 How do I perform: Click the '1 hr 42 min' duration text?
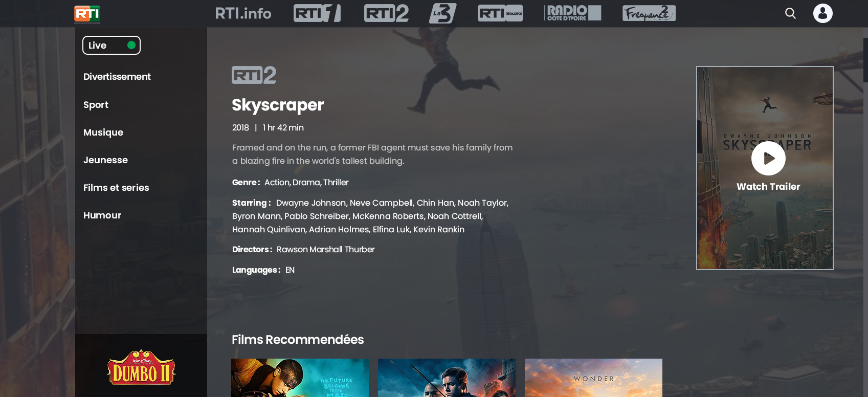(x=283, y=128)
